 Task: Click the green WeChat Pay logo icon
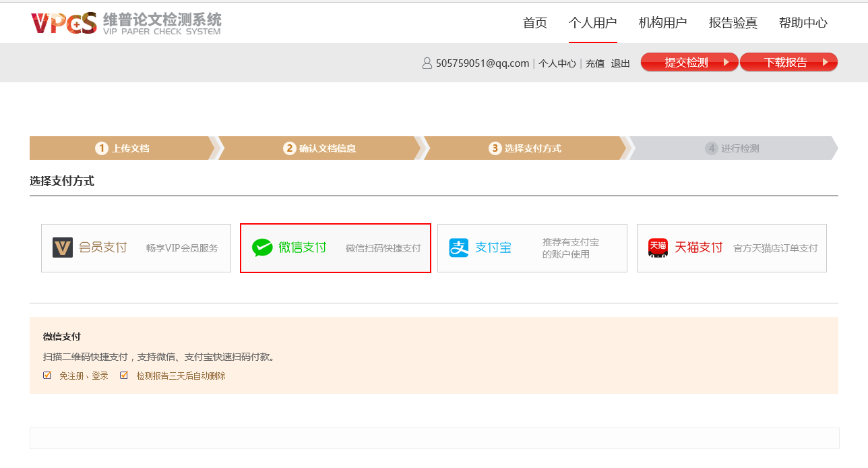click(x=262, y=247)
